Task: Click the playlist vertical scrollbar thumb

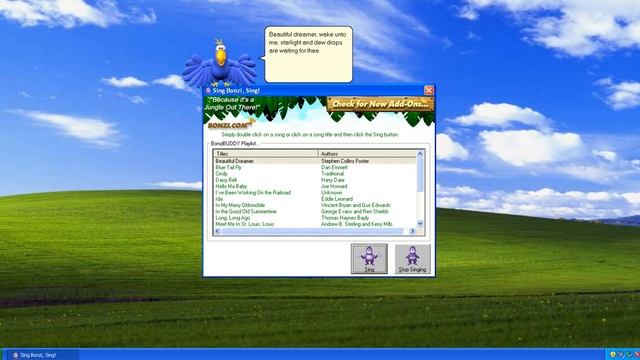Action: (x=420, y=174)
